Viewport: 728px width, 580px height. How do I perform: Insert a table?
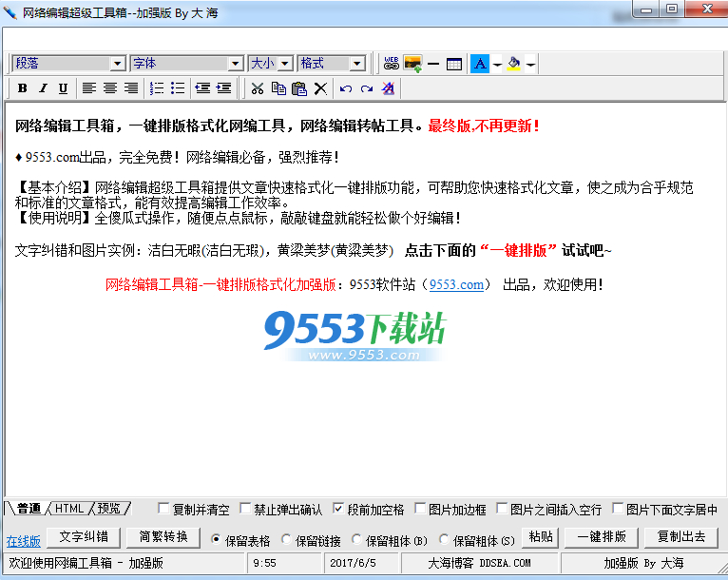454,64
